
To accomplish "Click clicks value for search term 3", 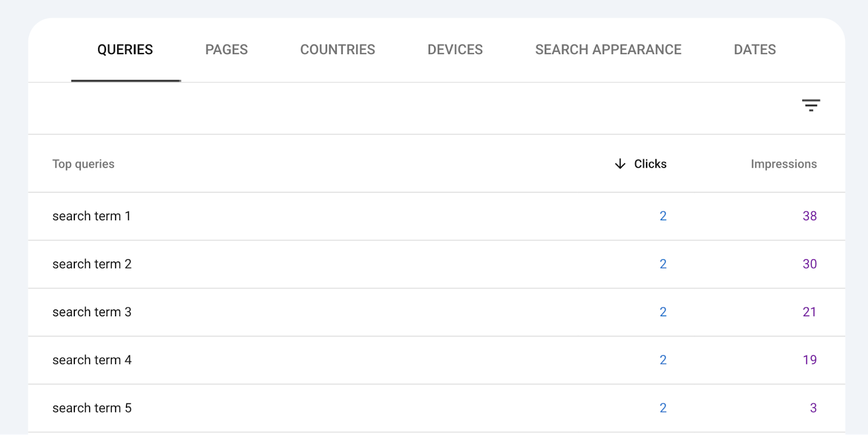I will coord(662,312).
